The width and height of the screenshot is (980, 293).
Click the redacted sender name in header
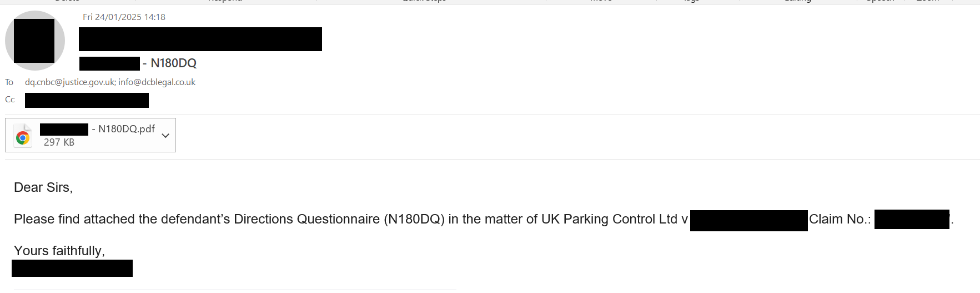click(200, 39)
